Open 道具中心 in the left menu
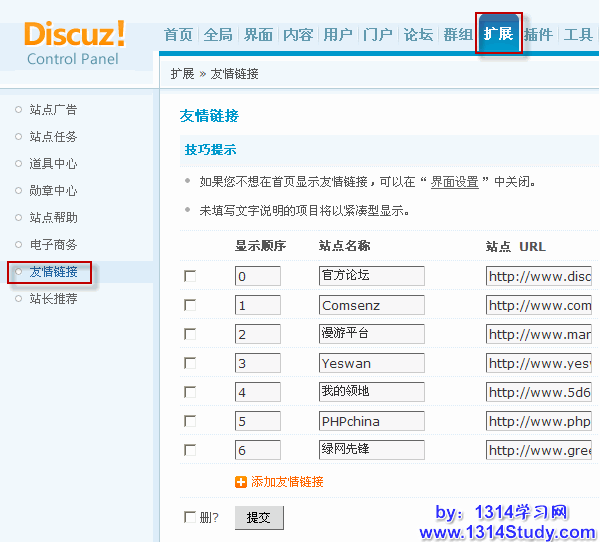 click(53, 164)
